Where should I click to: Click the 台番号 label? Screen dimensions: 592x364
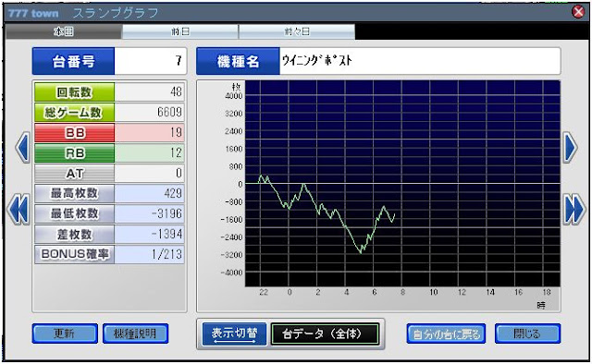coord(73,61)
